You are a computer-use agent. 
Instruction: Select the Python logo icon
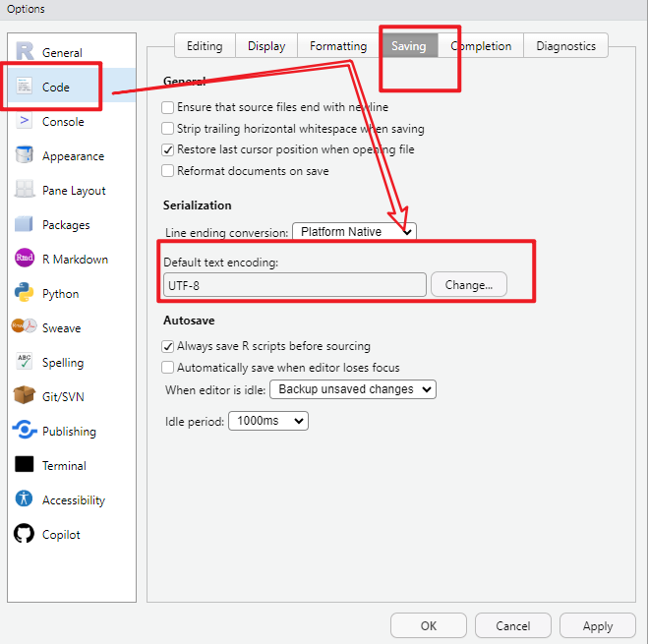tap(25, 293)
